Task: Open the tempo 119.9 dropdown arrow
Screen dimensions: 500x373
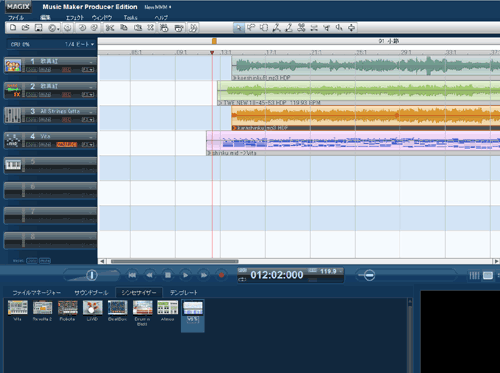Action: point(340,271)
